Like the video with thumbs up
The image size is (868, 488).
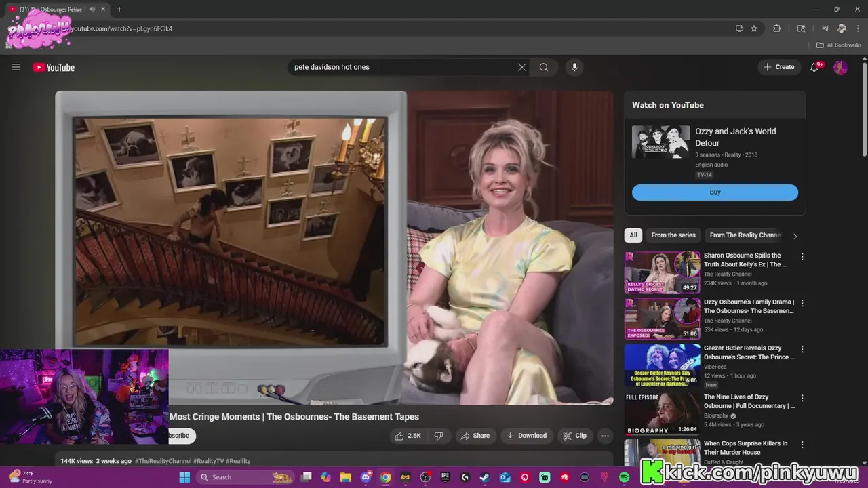[x=409, y=436]
